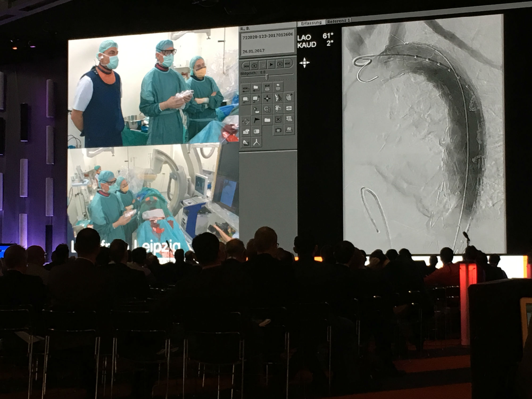
Task: Click the four-arrow pan icon in tool grid
Action: [267, 99]
